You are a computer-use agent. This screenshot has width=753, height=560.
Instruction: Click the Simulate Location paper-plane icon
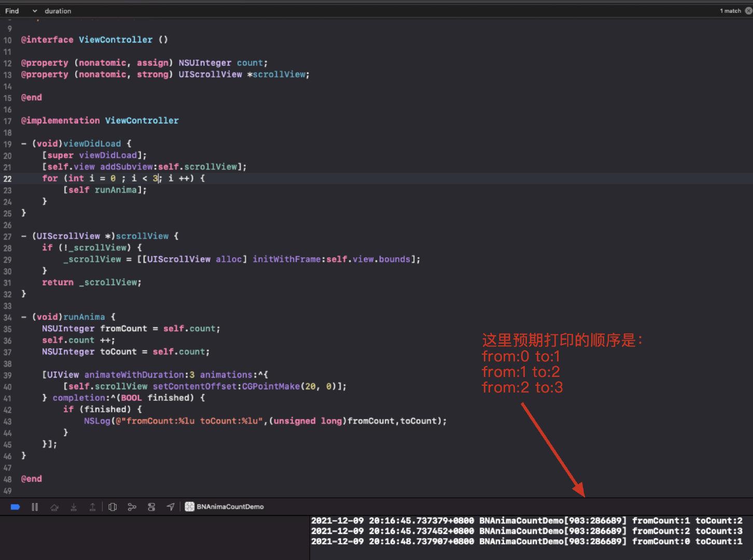[171, 507]
